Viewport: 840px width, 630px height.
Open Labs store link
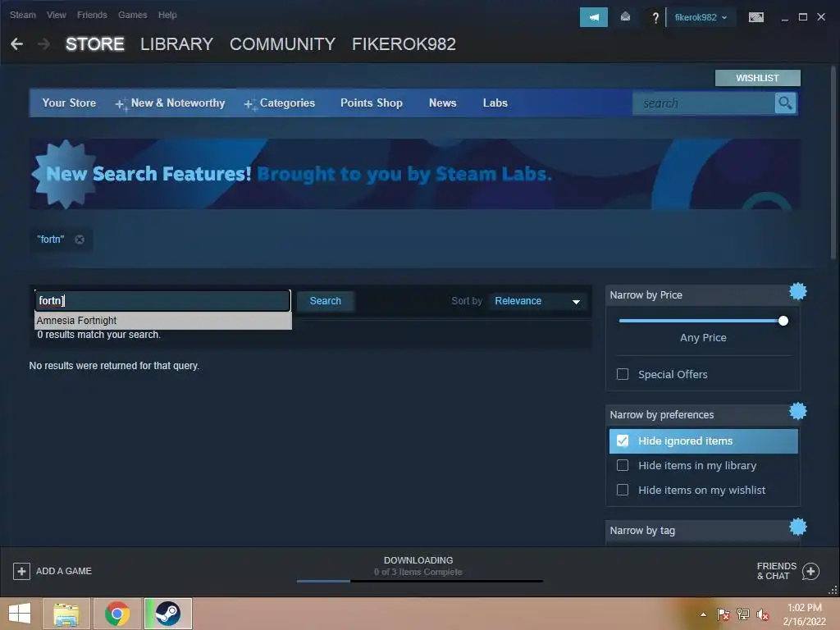click(495, 103)
